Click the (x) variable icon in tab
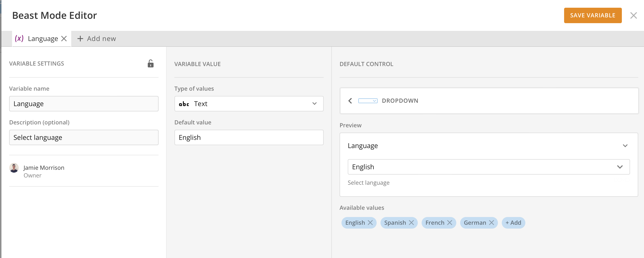 point(19,38)
